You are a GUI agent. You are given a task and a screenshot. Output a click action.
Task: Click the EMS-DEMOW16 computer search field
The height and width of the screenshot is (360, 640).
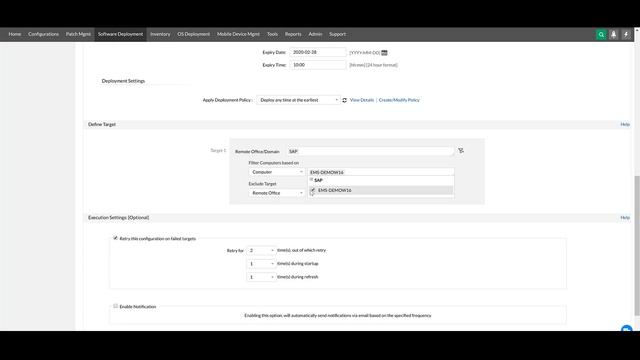[x=381, y=172]
